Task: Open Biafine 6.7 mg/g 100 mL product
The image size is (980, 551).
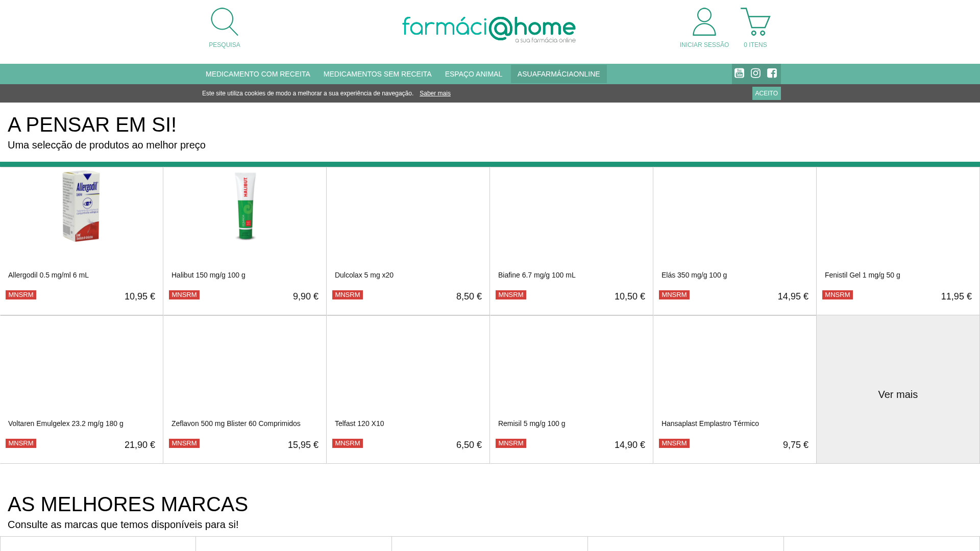Action: pyautogui.click(x=537, y=275)
